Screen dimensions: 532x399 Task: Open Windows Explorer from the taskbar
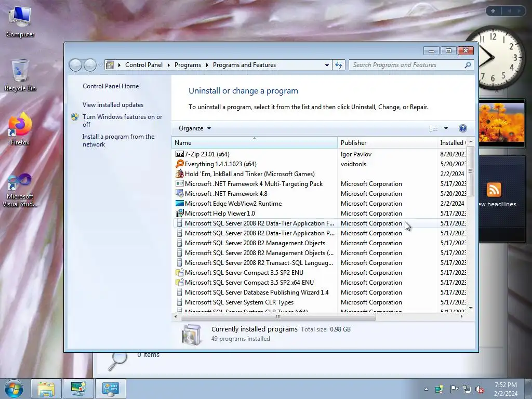(46, 389)
